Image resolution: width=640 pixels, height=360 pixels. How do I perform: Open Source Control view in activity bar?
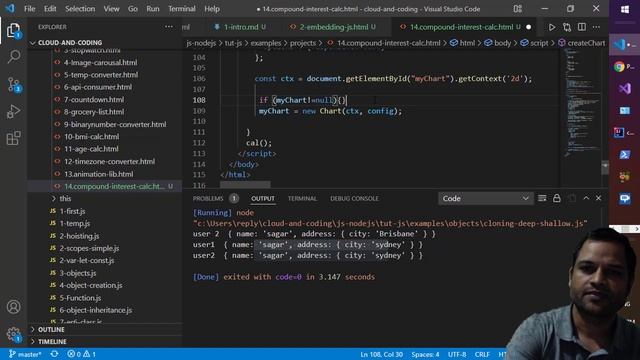click(x=13, y=84)
